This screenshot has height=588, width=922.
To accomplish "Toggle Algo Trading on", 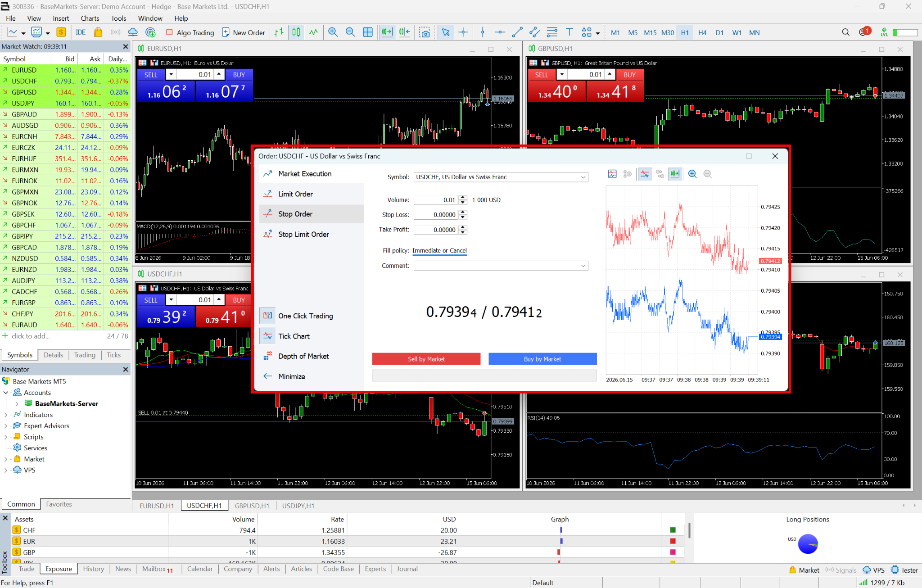I will point(190,32).
